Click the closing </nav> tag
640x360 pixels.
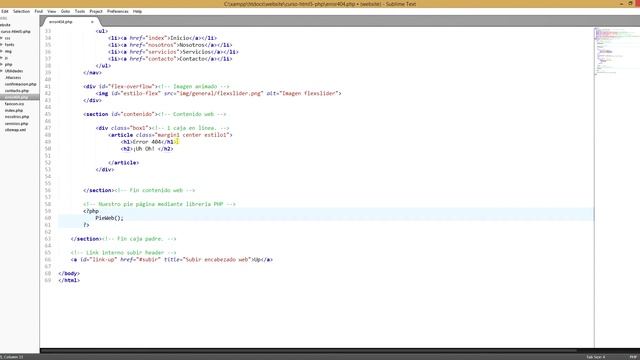tap(92, 73)
